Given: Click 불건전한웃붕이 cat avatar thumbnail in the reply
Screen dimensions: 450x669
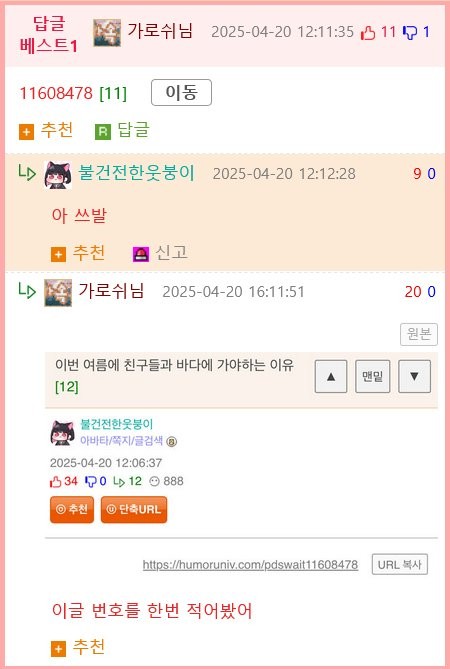Looking at the screenshot, I should click(58, 175).
